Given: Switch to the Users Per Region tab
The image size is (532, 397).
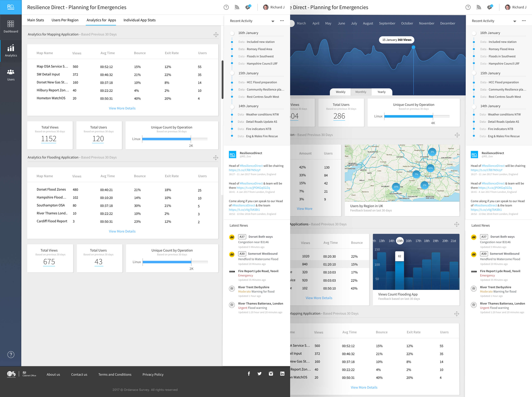Looking at the screenshot, I should 65,20.
